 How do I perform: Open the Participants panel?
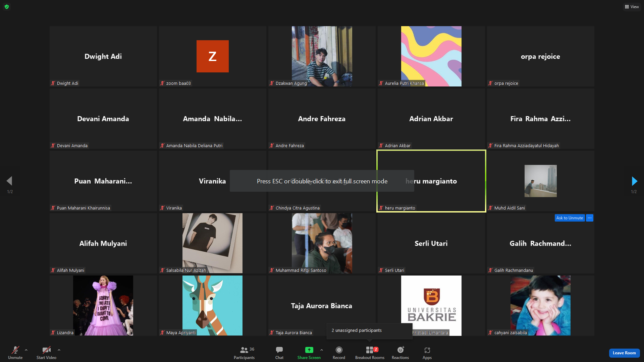[244, 353]
